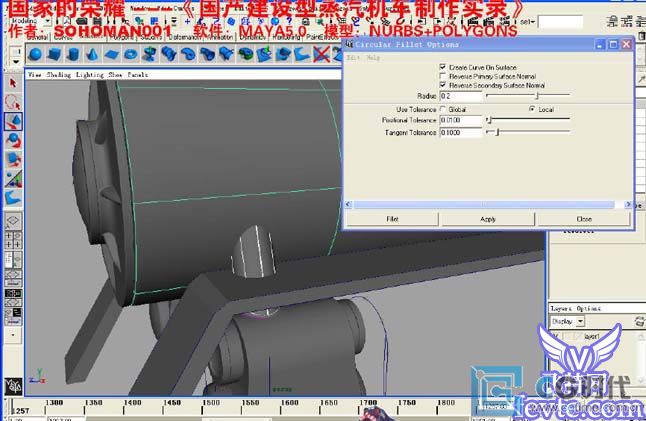This screenshot has height=421, width=646.
Task: Open the viewport Shading menu
Action: [59, 75]
